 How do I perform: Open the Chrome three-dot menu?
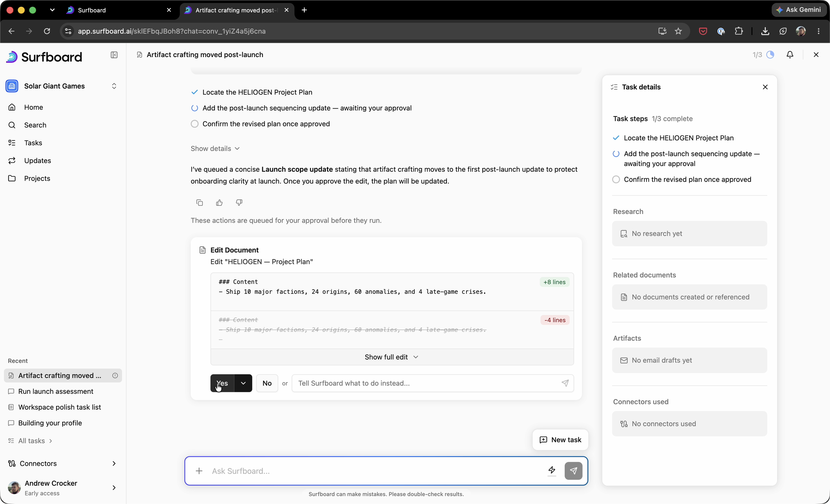(819, 31)
